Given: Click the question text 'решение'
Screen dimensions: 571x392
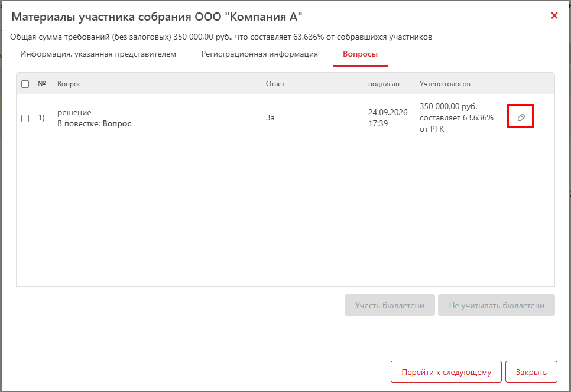Looking at the screenshot, I should 74,112.
